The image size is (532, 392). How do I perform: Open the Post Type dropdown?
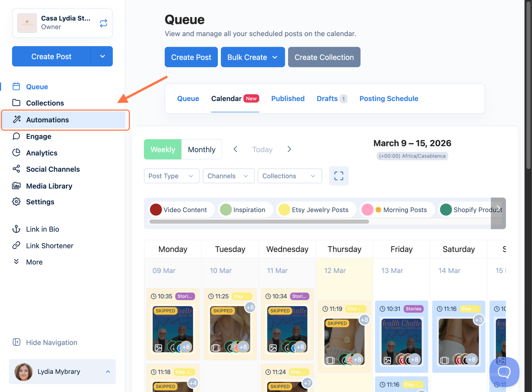pos(171,176)
